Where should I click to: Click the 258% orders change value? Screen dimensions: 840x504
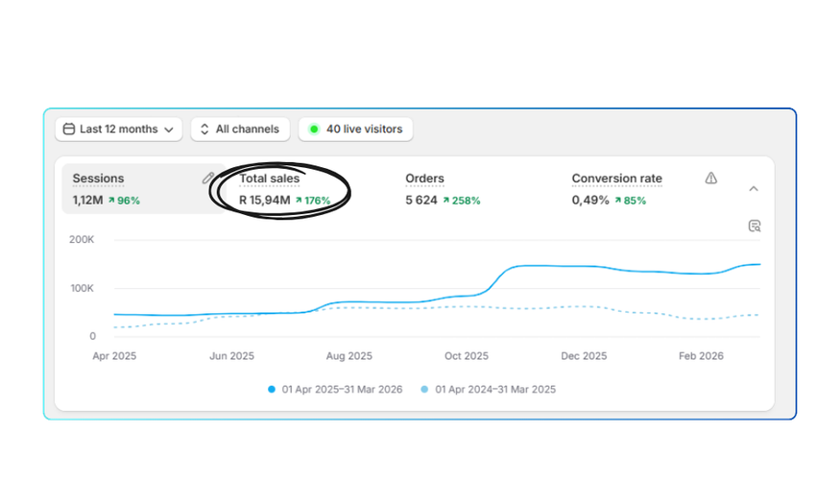461,201
